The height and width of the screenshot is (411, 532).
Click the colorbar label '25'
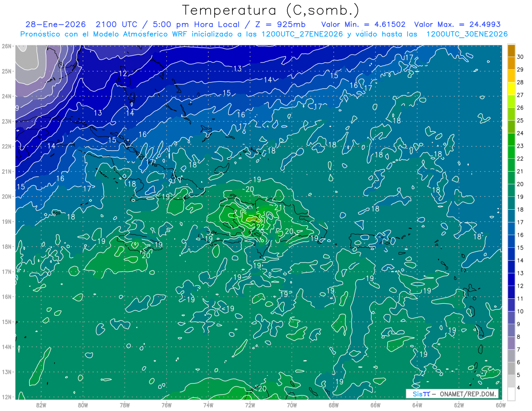520,121
